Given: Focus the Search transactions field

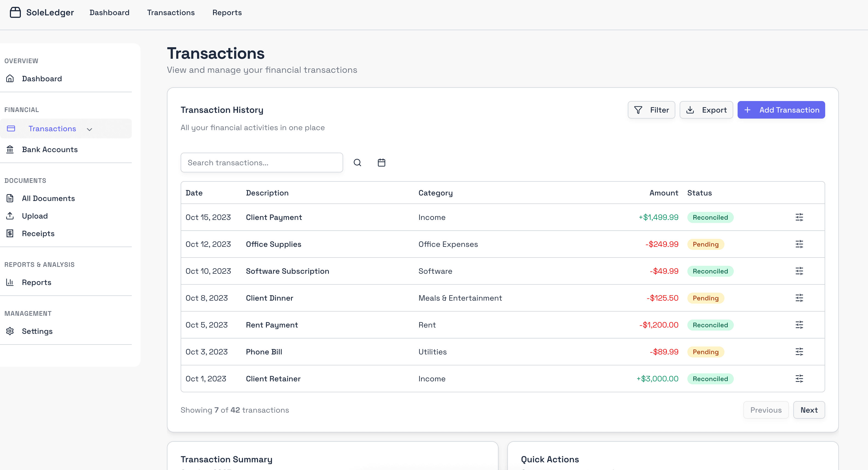Looking at the screenshot, I should [262, 163].
